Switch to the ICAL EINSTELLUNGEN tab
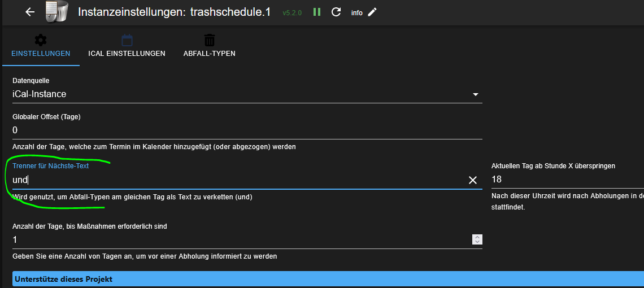 [x=127, y=54]
